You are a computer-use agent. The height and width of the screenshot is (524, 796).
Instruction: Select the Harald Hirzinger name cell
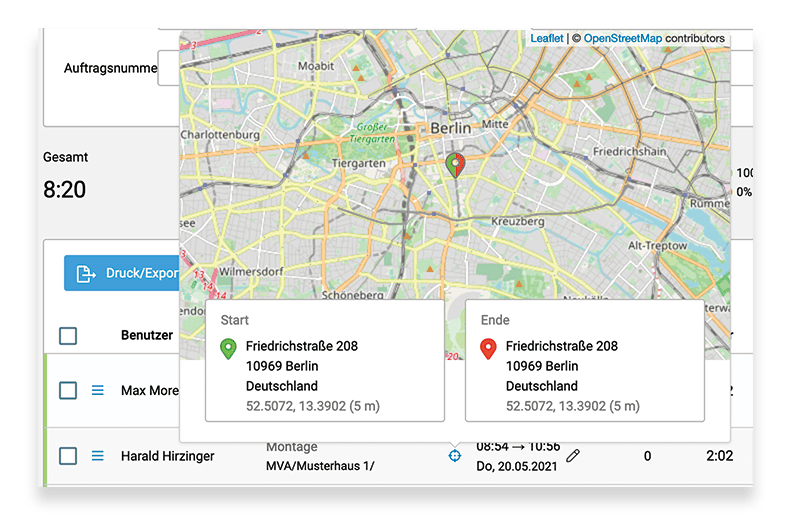pyautogui.click(x=168, y=456)
